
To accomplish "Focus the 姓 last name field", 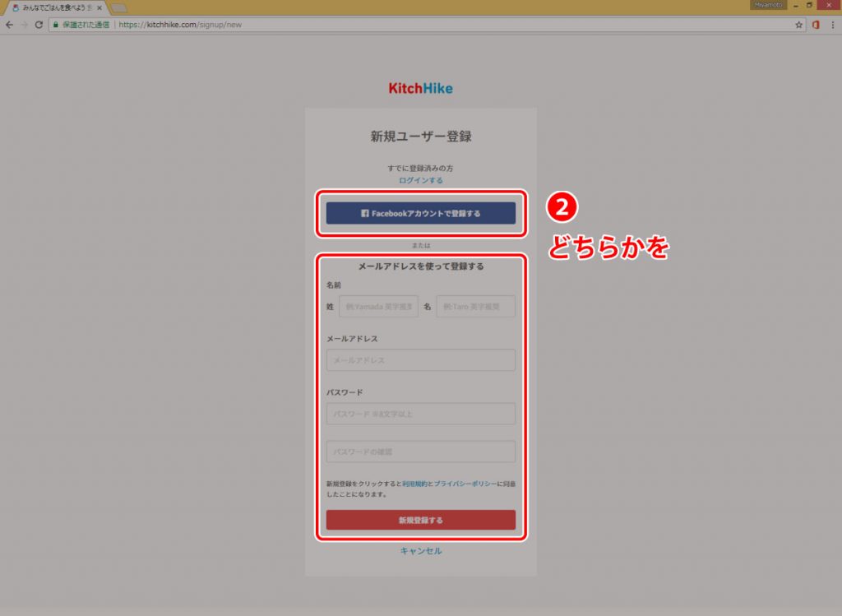I will [x=378, y=307].
